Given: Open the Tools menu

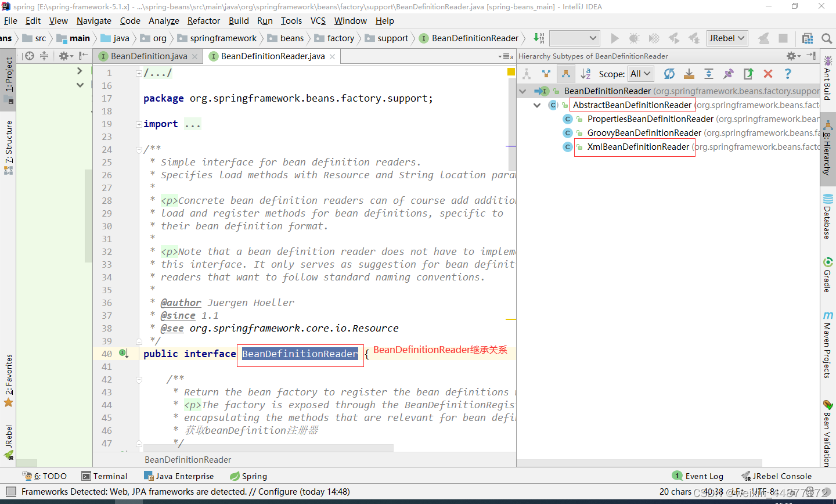Looking at the screenshot, I should (x=291, y=21).
